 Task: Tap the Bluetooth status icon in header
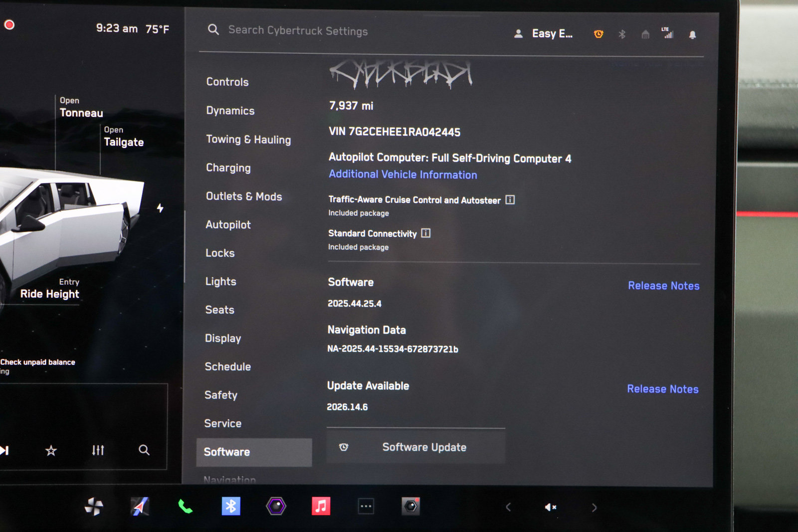tap(622, 34)
